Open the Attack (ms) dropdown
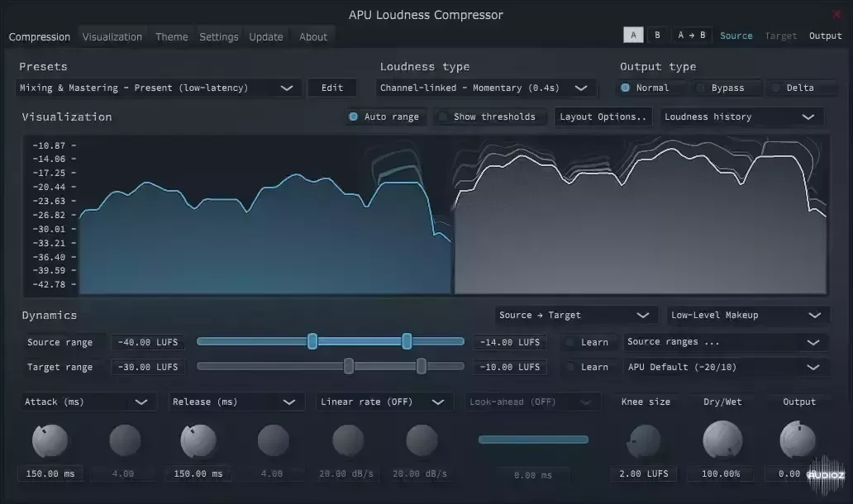Viewport: 853px width, 504px height. coord(88,402)
